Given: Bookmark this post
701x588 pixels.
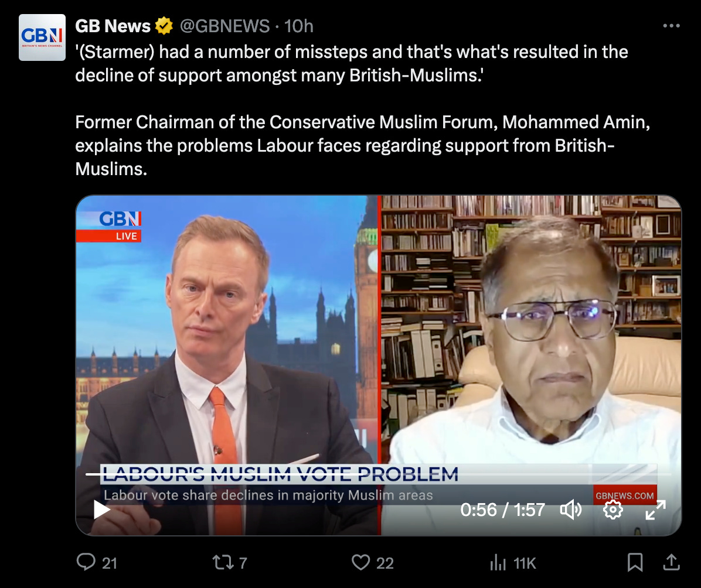Looking at the screenshot, I should pyautogui.click(x=635, y=563).
